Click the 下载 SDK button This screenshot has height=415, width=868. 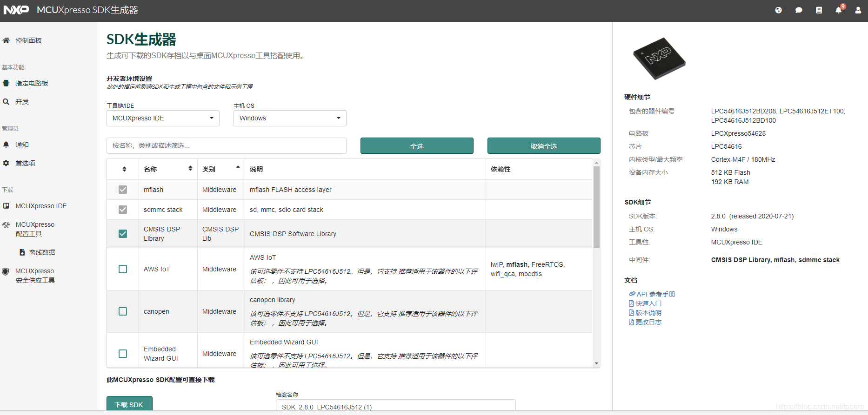pyautogui.click(x=129, y=404)
